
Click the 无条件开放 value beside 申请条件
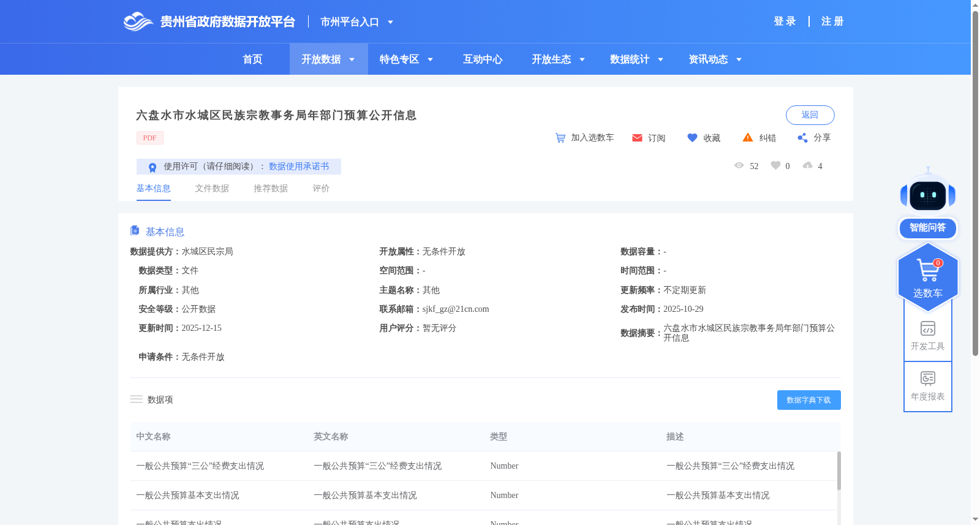(203, 357)
